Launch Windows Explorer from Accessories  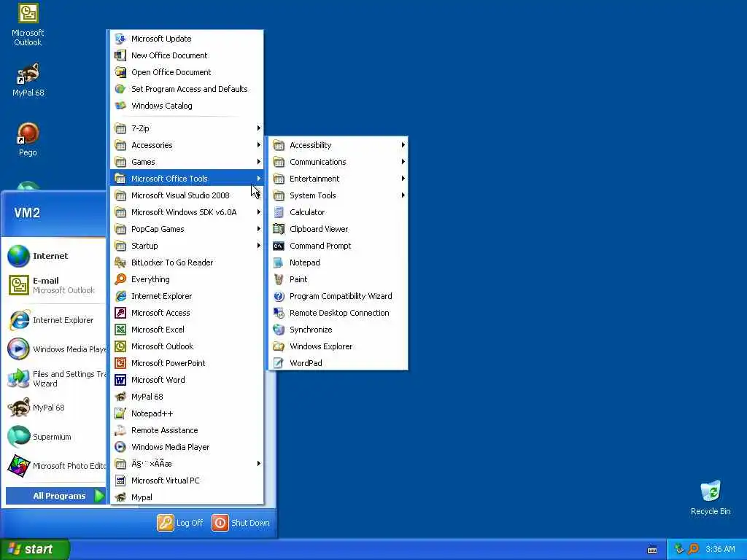click(338, 346)
